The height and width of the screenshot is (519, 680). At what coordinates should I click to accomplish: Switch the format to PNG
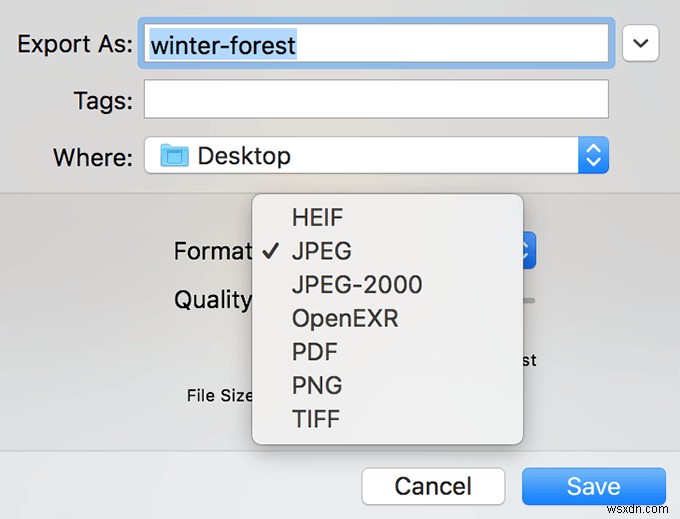point(316,385)
